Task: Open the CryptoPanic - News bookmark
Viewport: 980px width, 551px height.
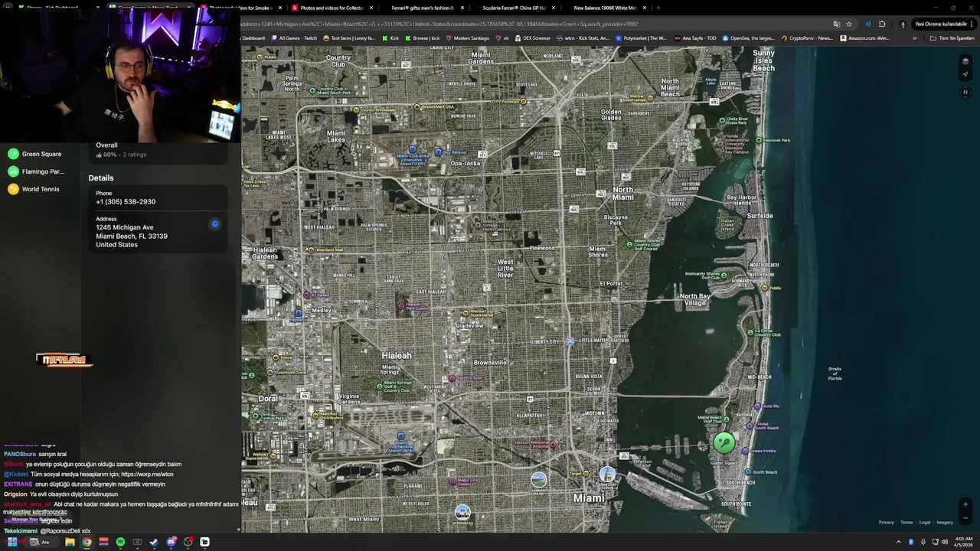Action: (x=806, y=38)
